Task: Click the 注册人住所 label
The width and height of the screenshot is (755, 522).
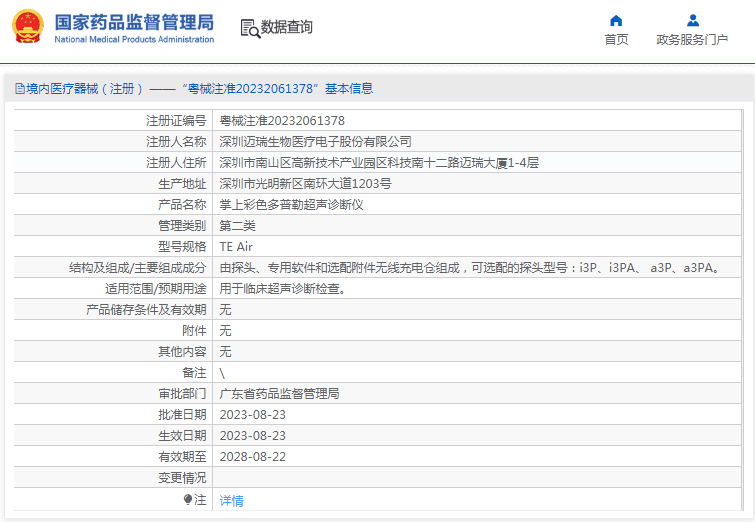Action: point(176,163)
